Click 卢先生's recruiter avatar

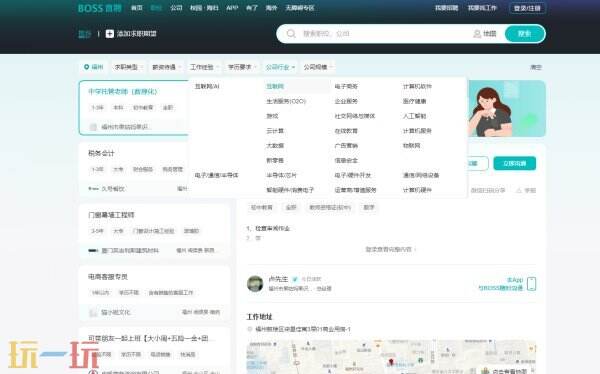click(x=255, y=284)
